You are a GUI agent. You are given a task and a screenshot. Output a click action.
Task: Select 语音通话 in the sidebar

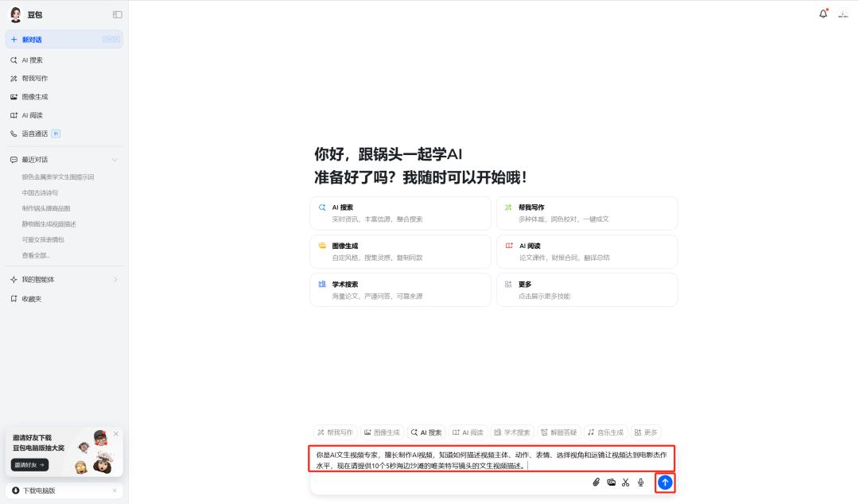point(35,134)
